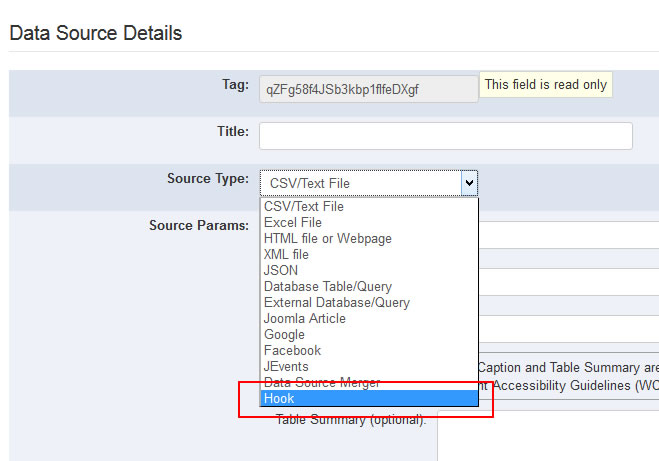Pick HTML file or Webpage option
Image resolution: width=659 pixels, height=461 pixels.
click(x=328, y=239)
